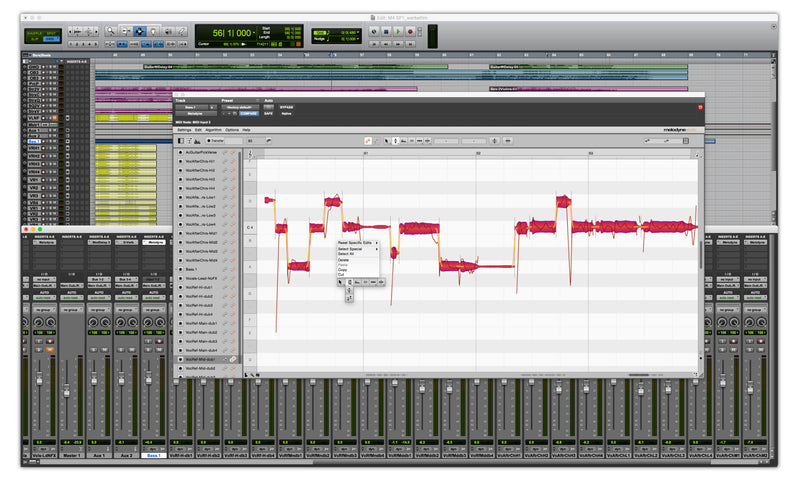Viewport: 800px width, 477px height.
Task: Choose Select All in context menu
Action: [x=346, y=254]
